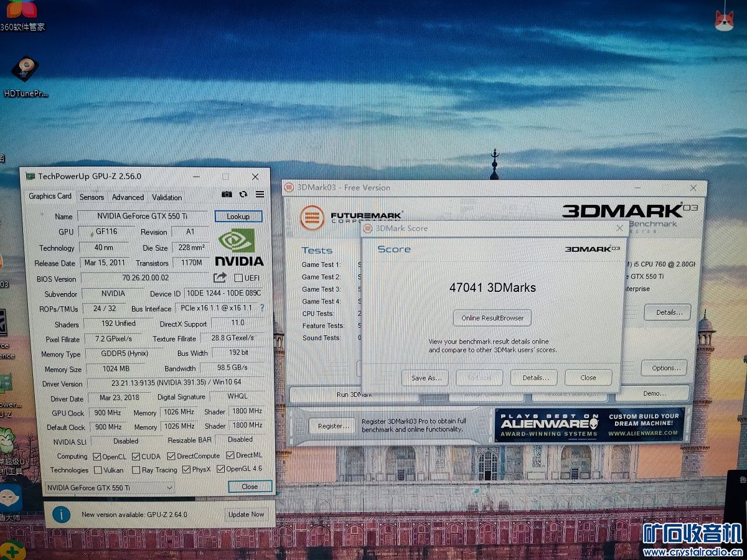Screen dimensions: 747x560
Task: Switch to the Advanced tab
Action: point(128,197)
